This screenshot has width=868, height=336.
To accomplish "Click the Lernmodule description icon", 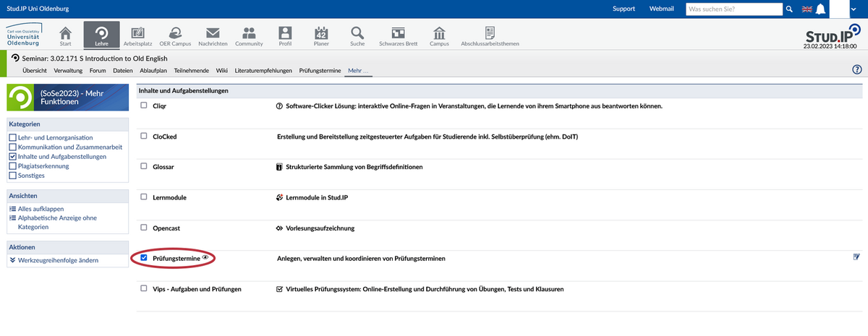I will click(x=280, y=197).
